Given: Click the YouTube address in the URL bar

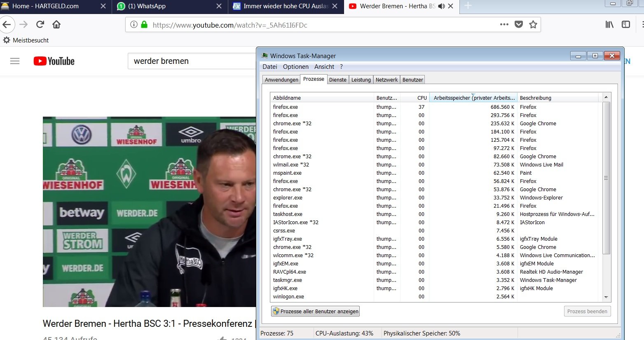Looking at the screenshot, I should coord(230,25).
